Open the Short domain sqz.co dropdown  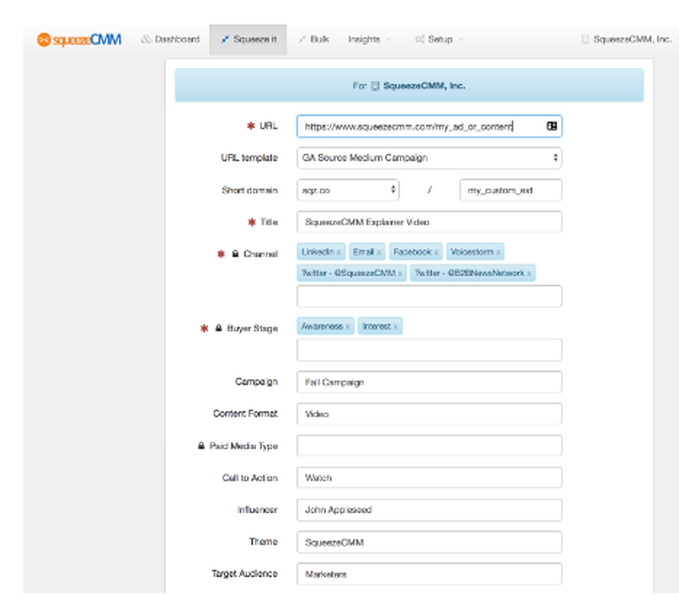[348, 190]
